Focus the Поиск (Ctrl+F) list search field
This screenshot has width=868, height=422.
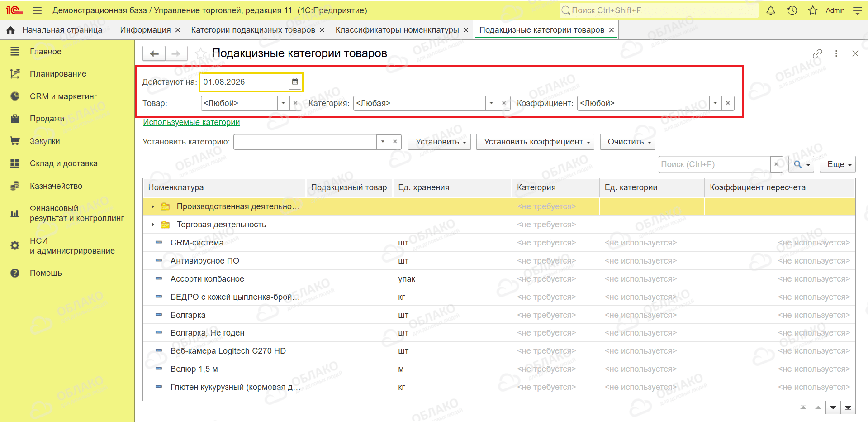coord(715,164)
